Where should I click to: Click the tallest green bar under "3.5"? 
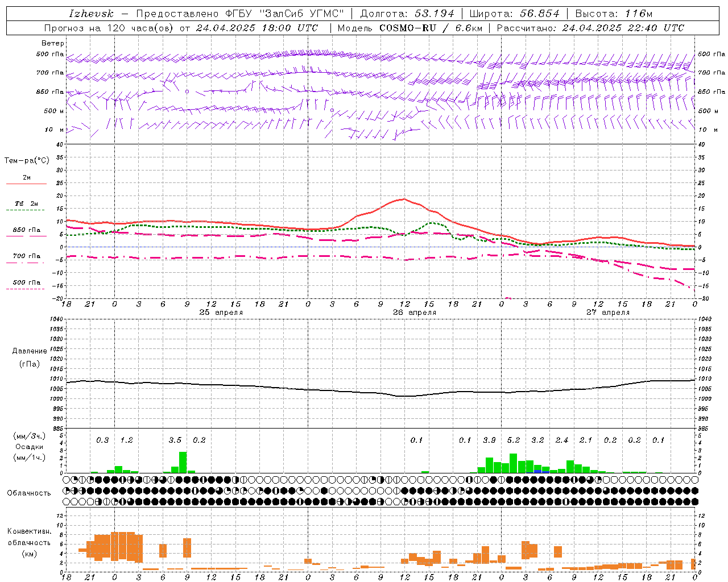point(183,463)
